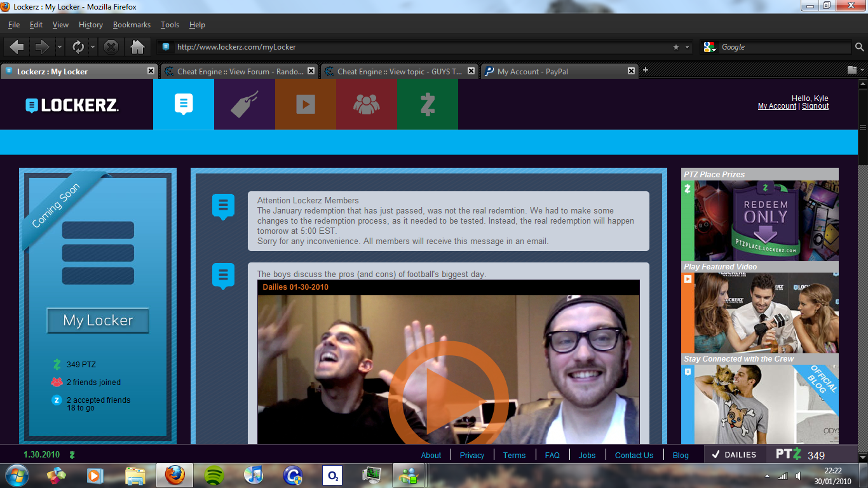The height and width of the screenshot is (488, 868).
Task: Bookmark page with star icon
Action: click(676, 47)
